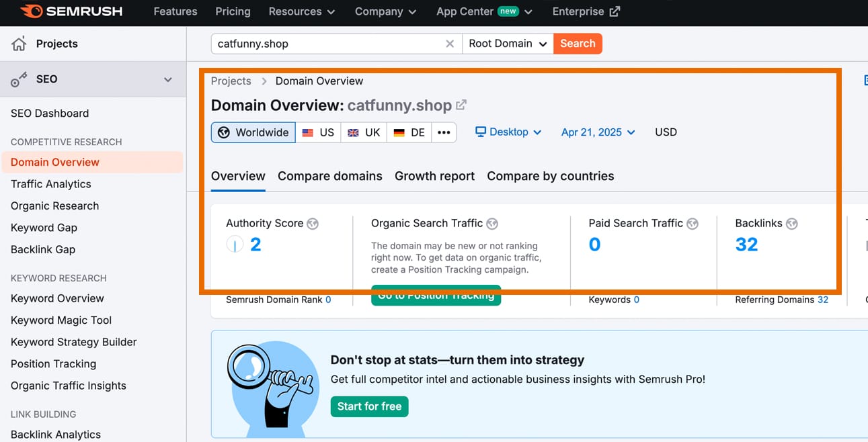This screenshot has width=868, height=442.
Task: Open Backlink Analytics in the sidebar
Action: [56, 435]
